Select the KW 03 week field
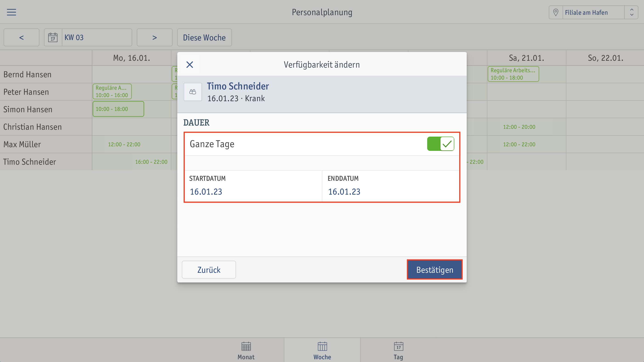Screen dimensions: 644x362 [x=97, y=37]
